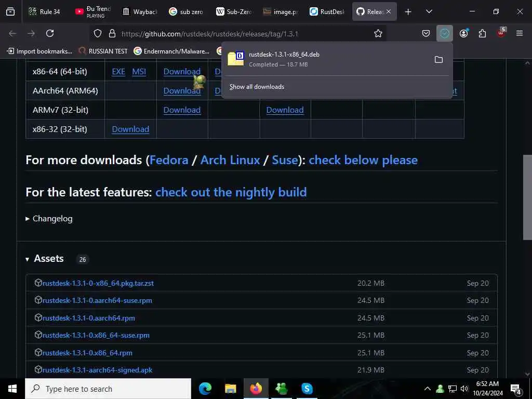Show the download in its folder
532x399 pixels.
[x=438, y=60]
